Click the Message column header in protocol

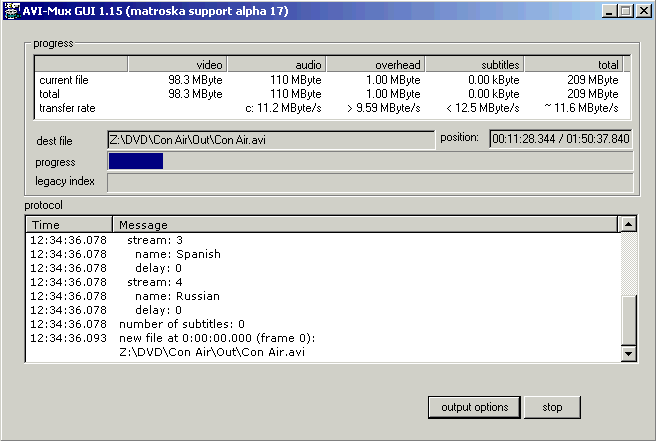(x=365, y=225)
